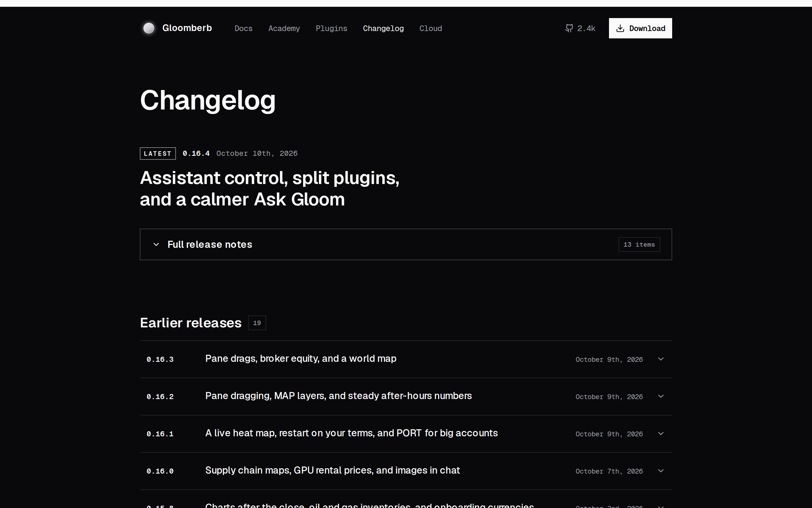Open the Plugins nav item

point(331,28)
